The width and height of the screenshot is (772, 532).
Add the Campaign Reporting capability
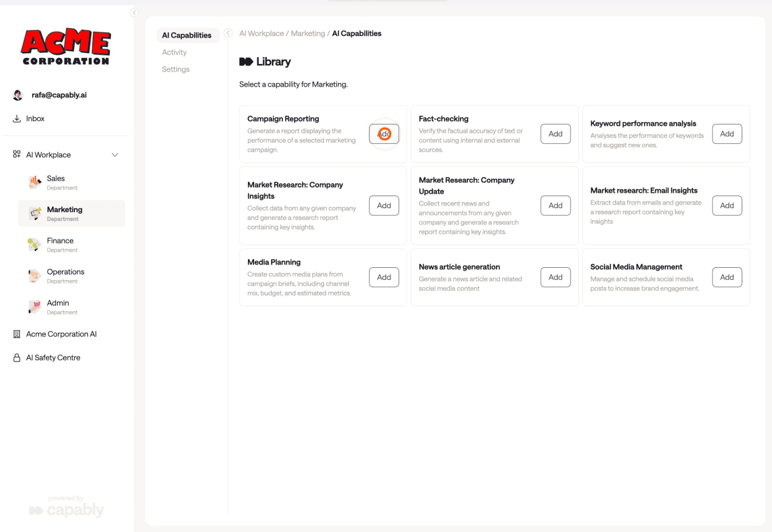[x=384, y=134]
